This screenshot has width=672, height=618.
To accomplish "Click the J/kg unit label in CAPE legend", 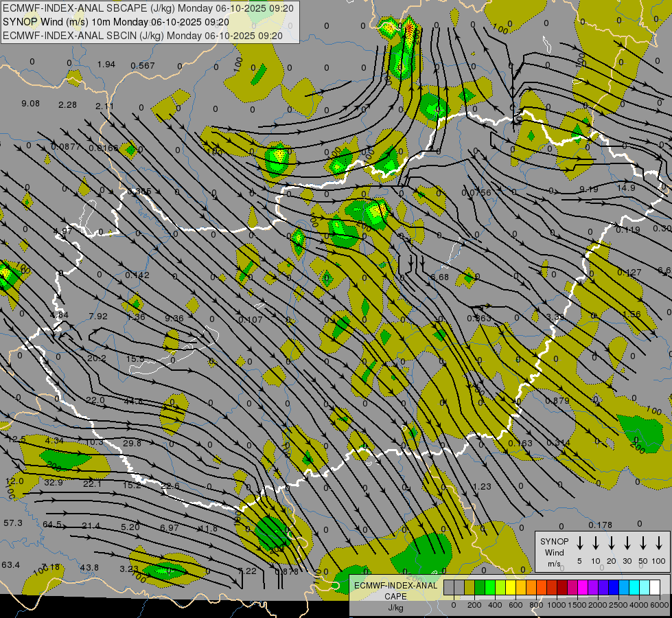I will pos(395,608).
